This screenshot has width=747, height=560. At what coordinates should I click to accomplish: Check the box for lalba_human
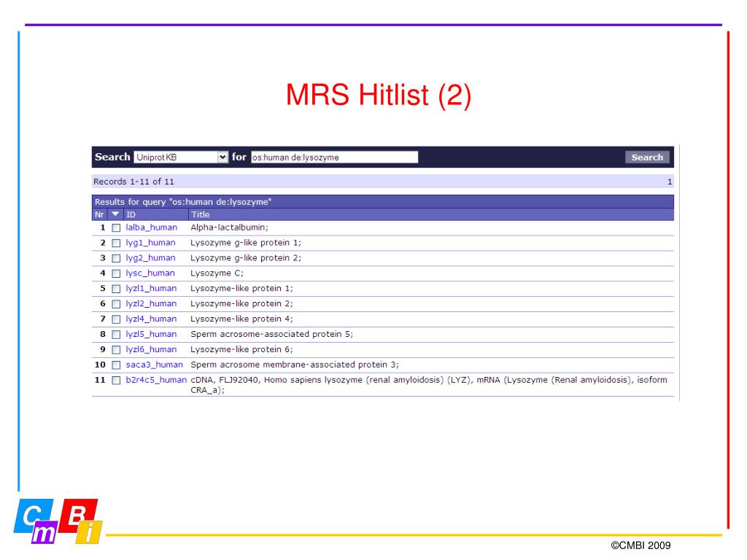(x=116, y=227)
